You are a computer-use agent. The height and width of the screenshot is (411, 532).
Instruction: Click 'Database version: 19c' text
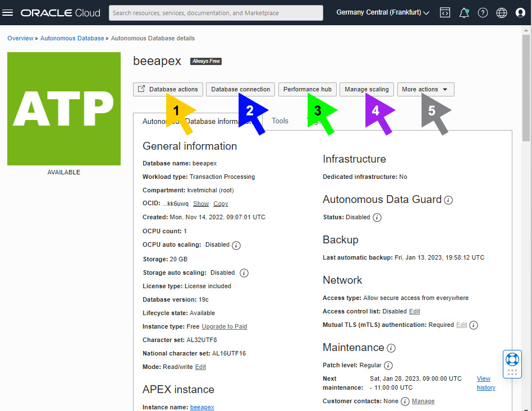(176, 300)
